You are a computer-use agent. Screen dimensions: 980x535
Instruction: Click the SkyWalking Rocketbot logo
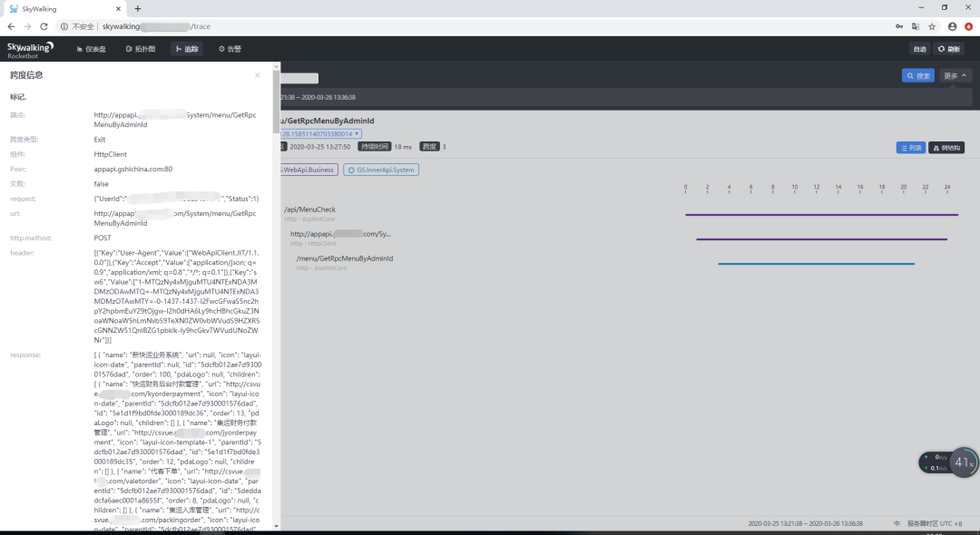(30, 49)
